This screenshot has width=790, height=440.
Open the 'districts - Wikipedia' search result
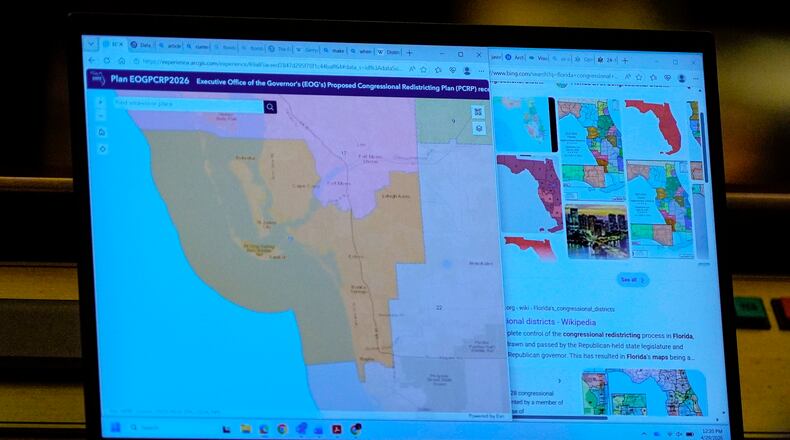point(551,322)
